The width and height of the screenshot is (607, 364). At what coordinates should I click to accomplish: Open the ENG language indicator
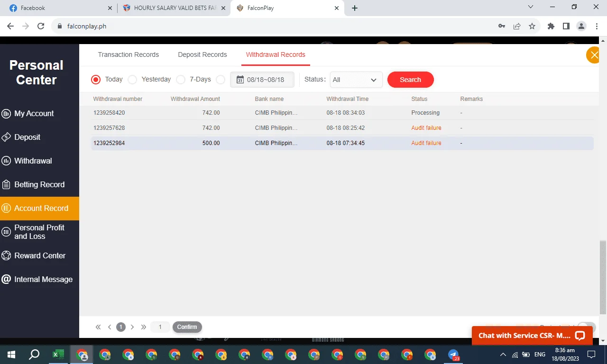(x=540, y=355)
